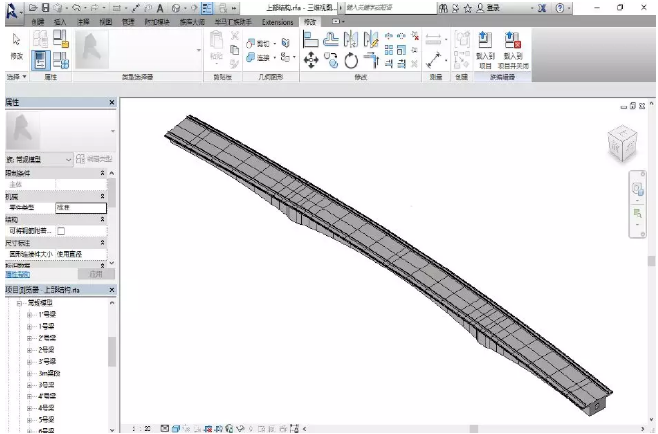Click the Undo arrow icon
Viewport: 658px width, 434px height.
pos(76,8)
